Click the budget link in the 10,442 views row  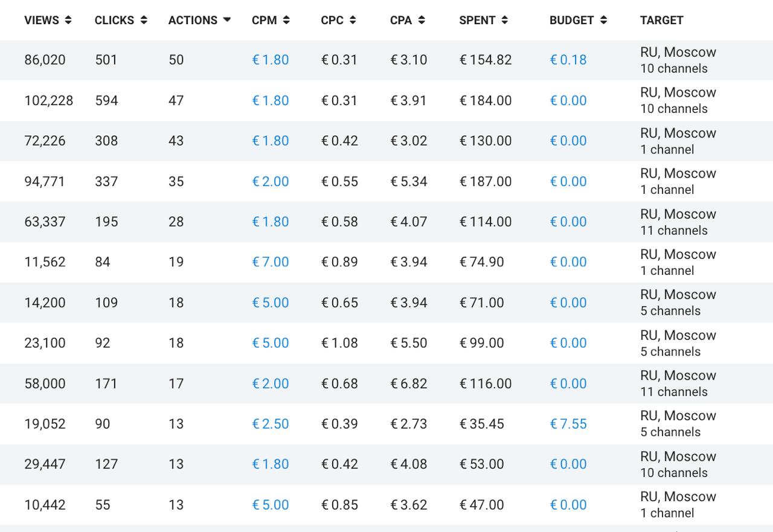(x=568, y=505)
